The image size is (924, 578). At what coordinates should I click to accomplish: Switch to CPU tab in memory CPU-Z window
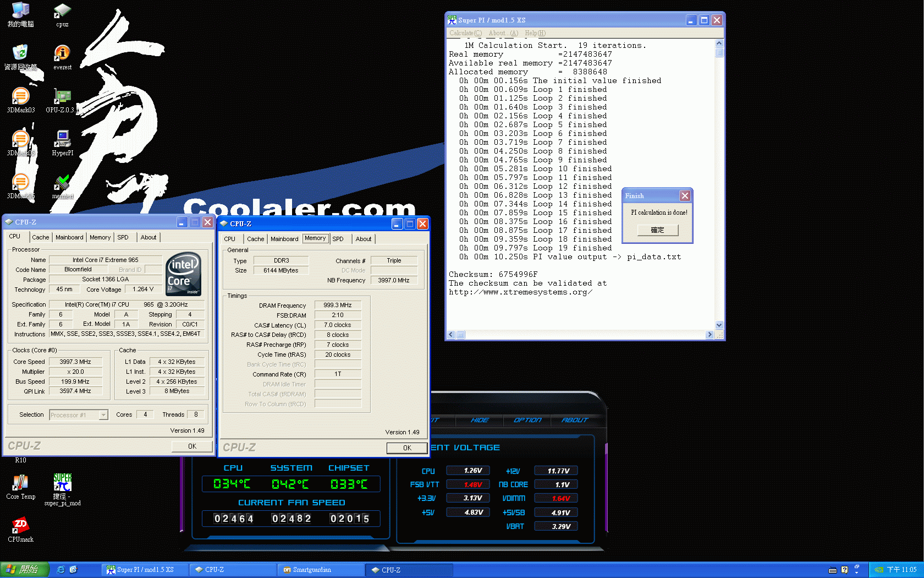[x=230, y=239]
